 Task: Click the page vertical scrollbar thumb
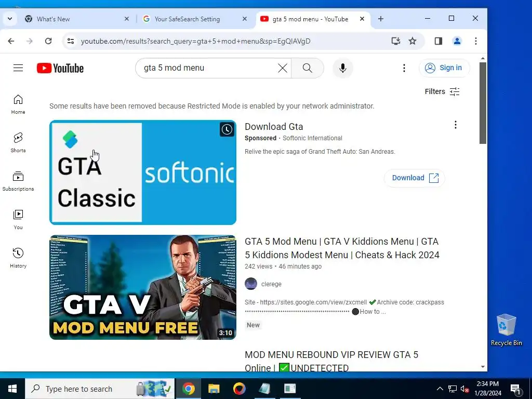[483, 103]
